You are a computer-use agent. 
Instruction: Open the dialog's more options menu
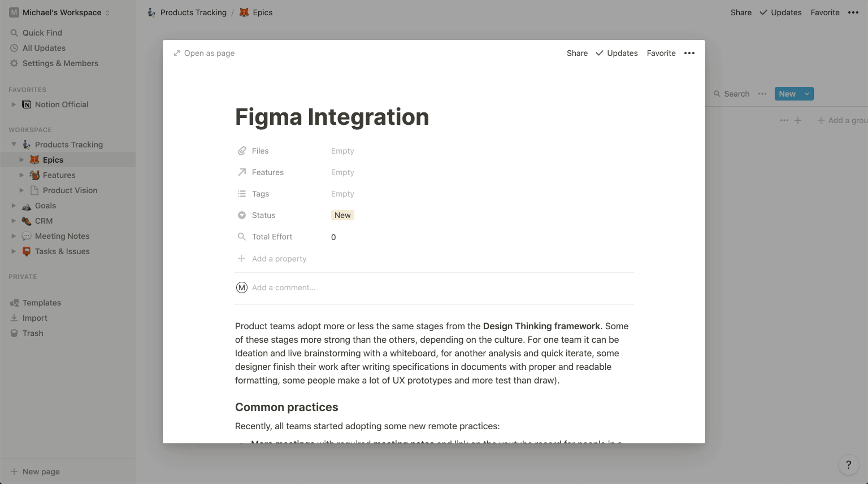click(689, 53)
